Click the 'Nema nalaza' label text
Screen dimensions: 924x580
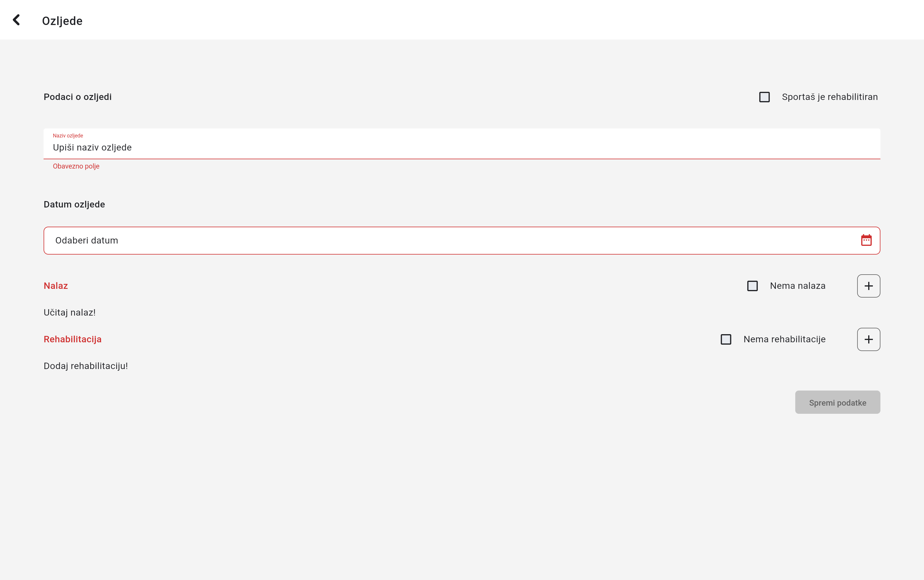(x=797, y=286)
